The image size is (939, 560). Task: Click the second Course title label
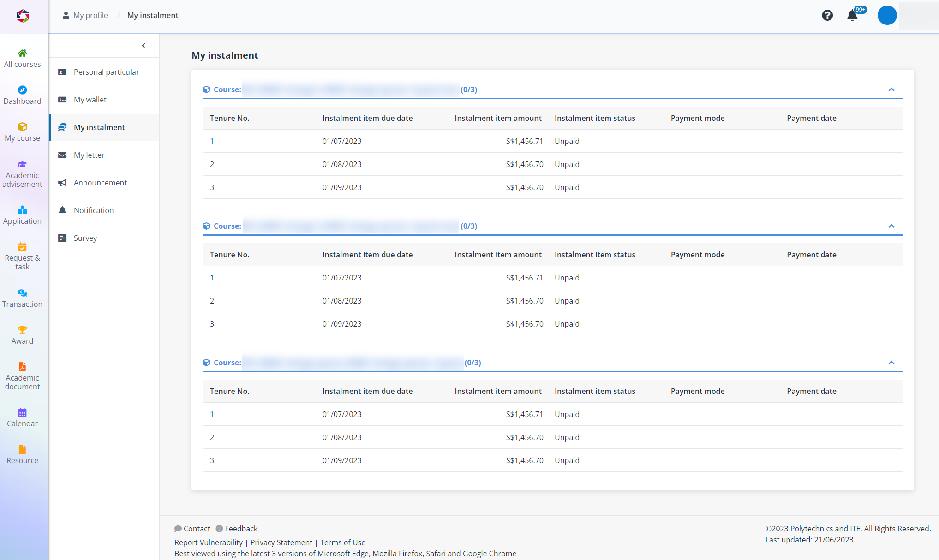pos(227,226)
